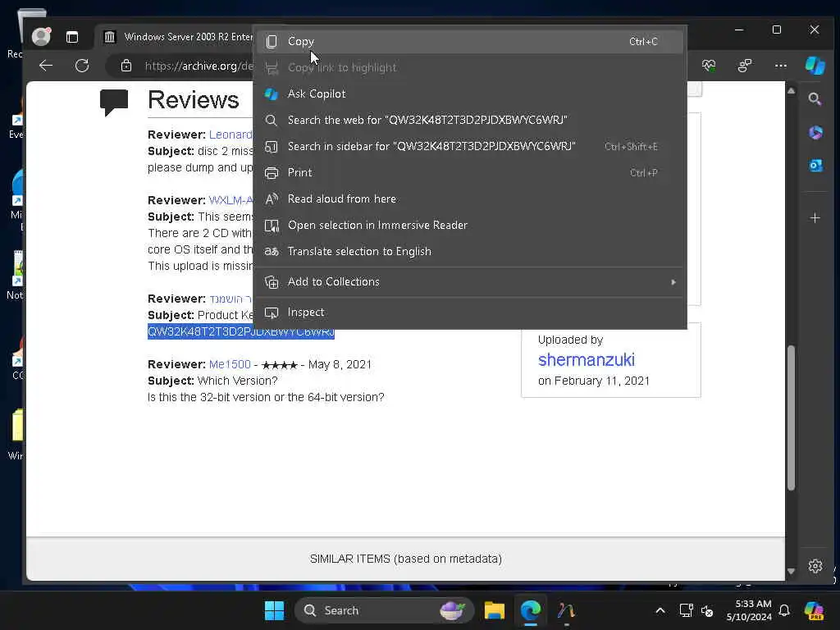Open the Microsoft 365 sidebar icon
Image resolution: width=840 pixels, height=630 pixels.
(x=815, y=132)
